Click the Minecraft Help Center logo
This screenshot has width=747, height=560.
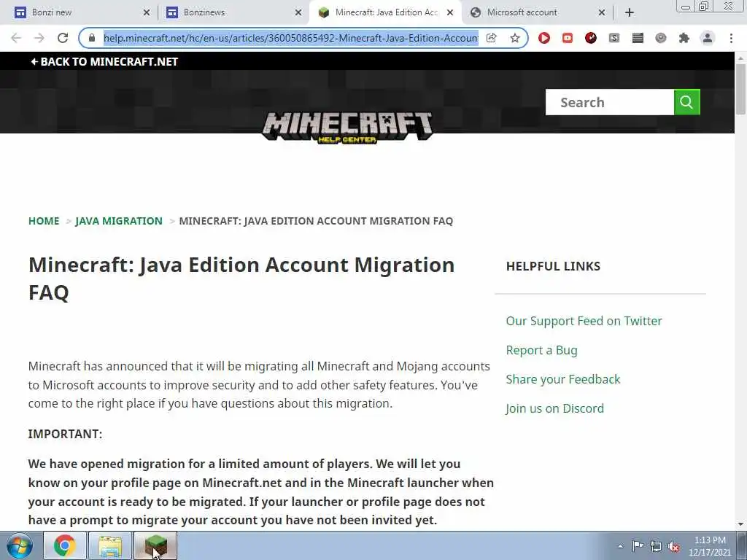pyautogui.click(x=347, y=128)
